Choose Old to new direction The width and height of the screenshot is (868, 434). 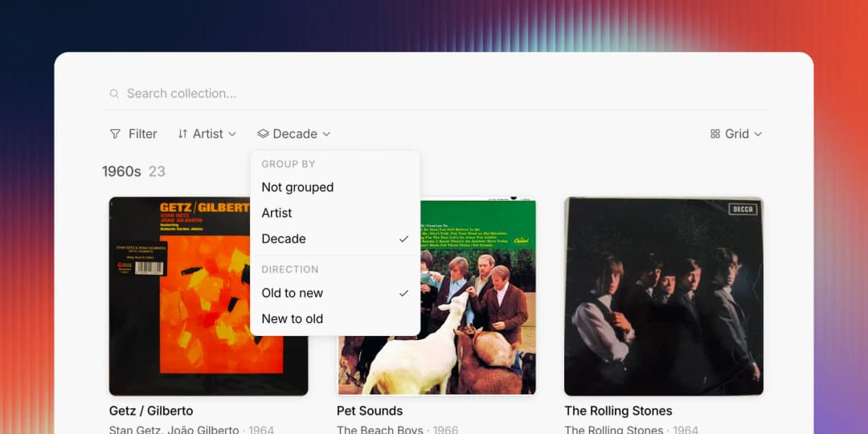tap(335, 293)
